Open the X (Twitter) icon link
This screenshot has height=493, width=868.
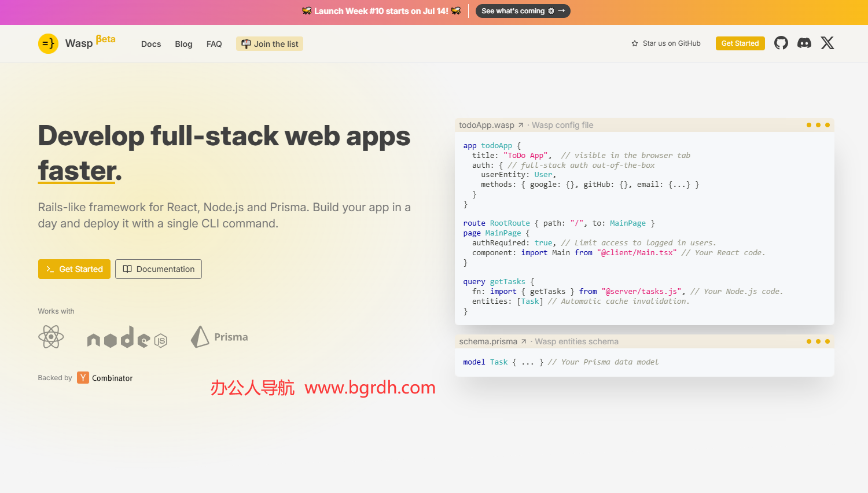pos(827,43)
